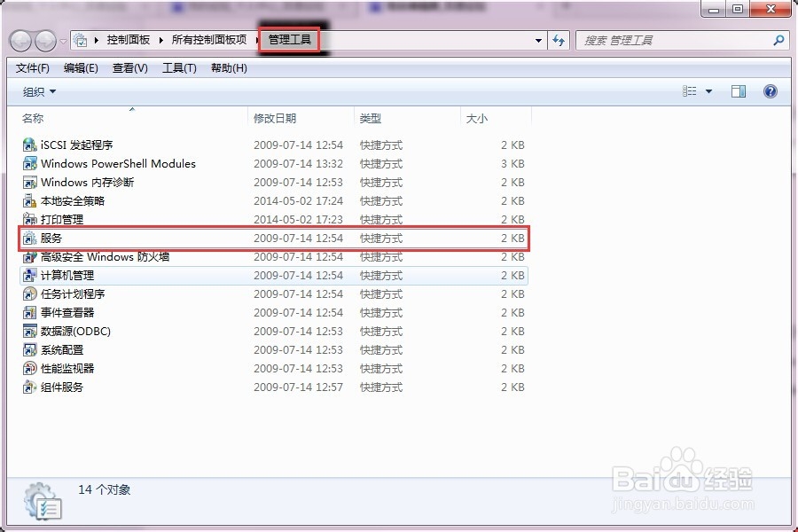Expand the address bar history dropdown
Image resolution: width=798 pixels, height=532 pixels.
click(x=538, y=40)
